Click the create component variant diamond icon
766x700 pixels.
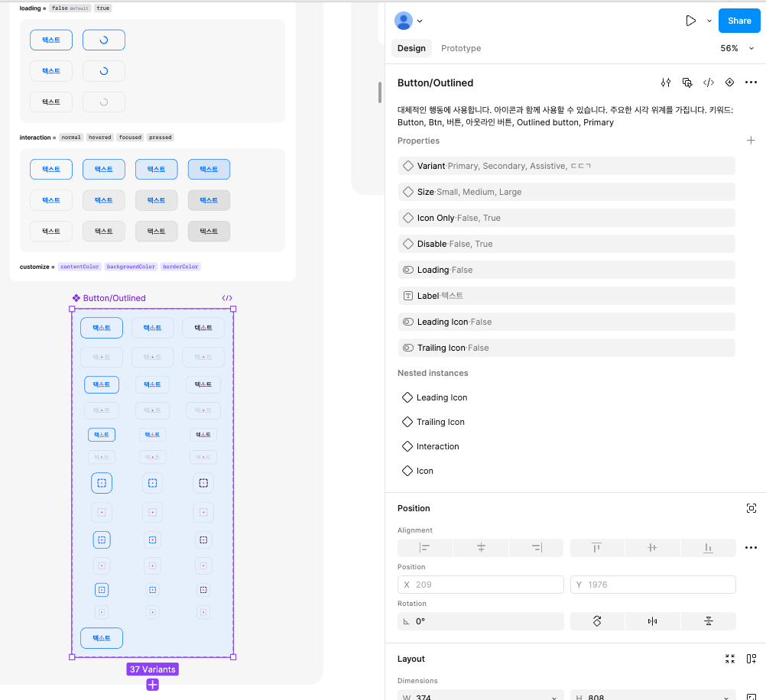(x=729, y=82)
